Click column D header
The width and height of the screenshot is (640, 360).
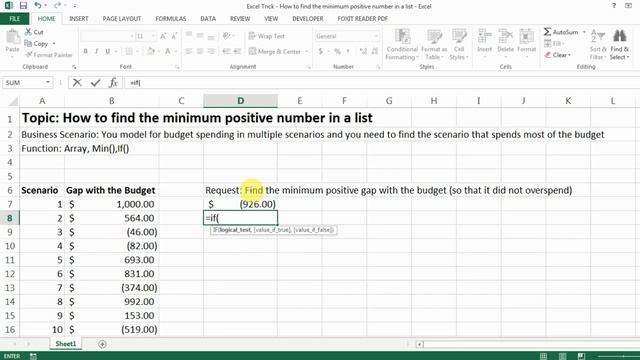[240, 101]
